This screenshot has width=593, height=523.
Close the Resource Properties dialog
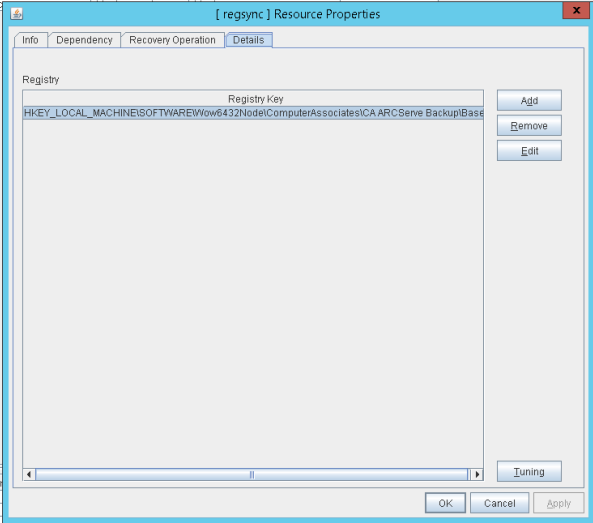576,10
